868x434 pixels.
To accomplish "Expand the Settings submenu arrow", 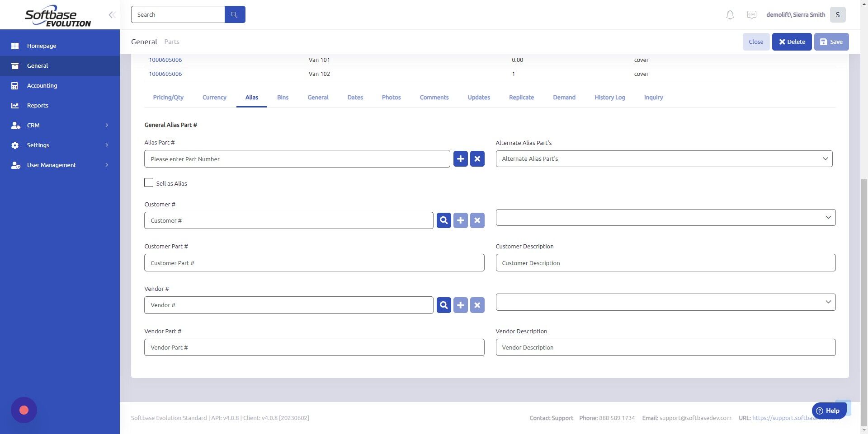I will (107, 145).
